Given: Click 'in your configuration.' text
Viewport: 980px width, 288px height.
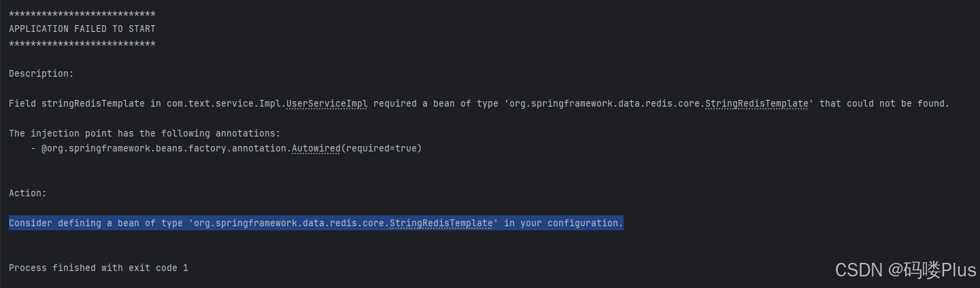Looking at the screenshot, I should click(x=564, y=223).
